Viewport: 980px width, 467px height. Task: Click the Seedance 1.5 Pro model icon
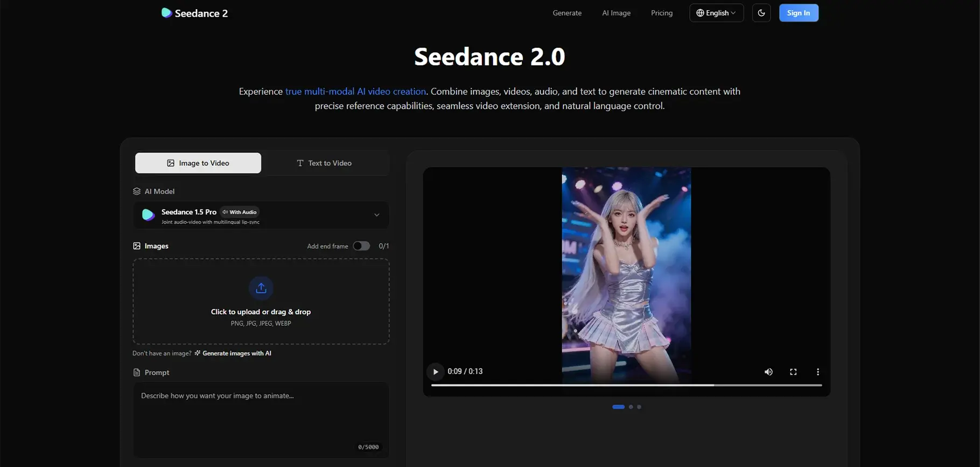(x=148, y=215)
